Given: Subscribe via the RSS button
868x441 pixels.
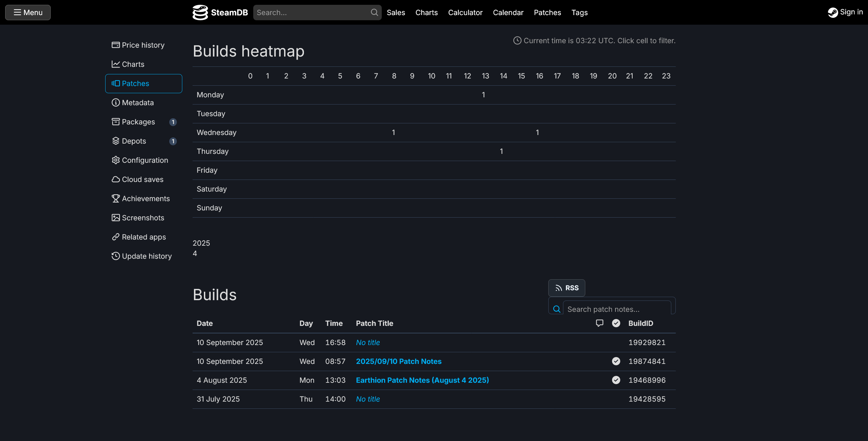Looking at the screenshot, I should [x=566, y=288].
